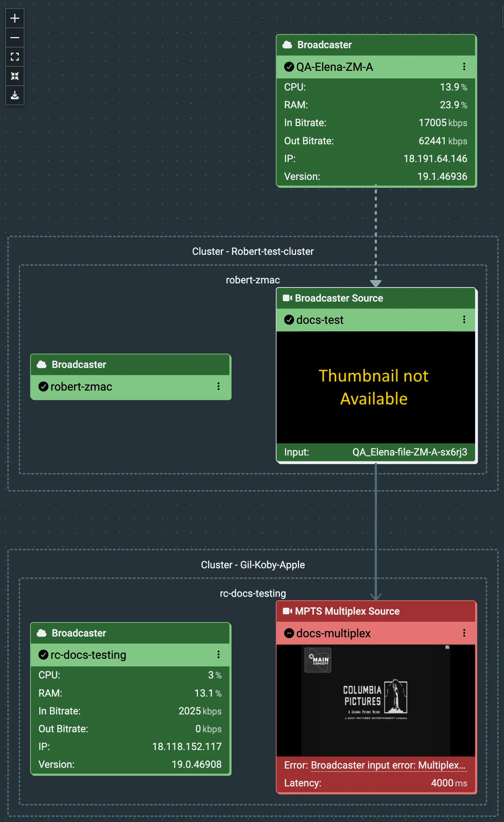504x822 pixels.
Task: Open the QA-Elena-ZM-A three-dot menu
Action: pyautogui.click(x=464, y=67)
